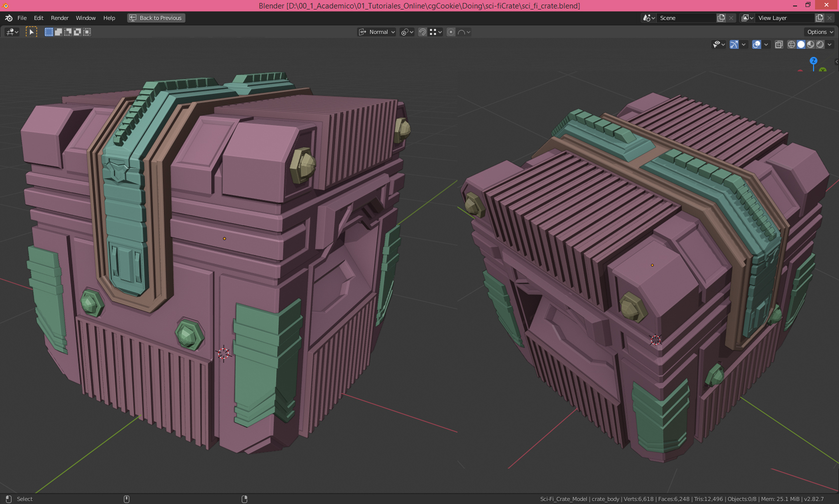Switch to material preview shading
This screenshot has height=504, width=839.
(x=811, y=44)
